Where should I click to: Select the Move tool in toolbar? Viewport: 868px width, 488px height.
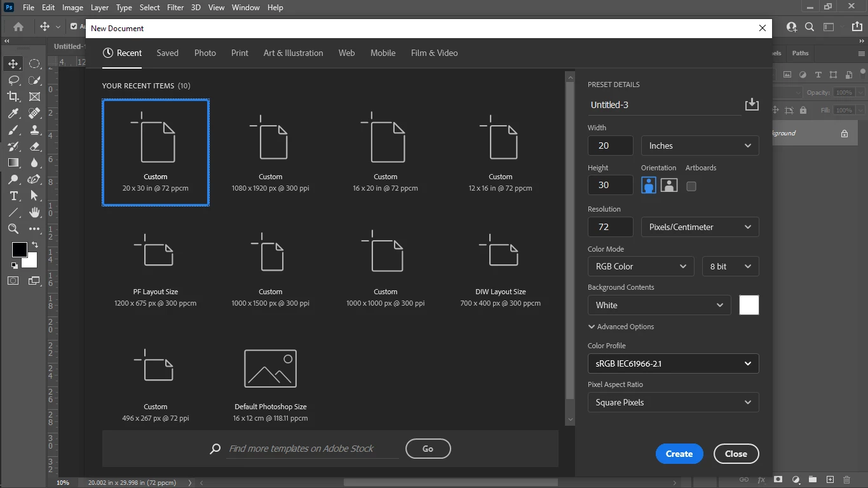click(13, 64)
